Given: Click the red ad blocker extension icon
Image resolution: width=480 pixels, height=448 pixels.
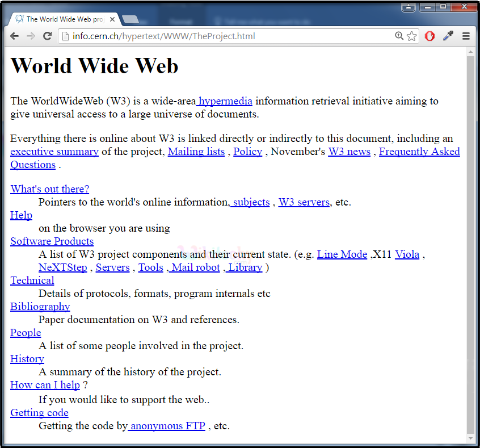Looking at the screenshot, I should [430, 36].
